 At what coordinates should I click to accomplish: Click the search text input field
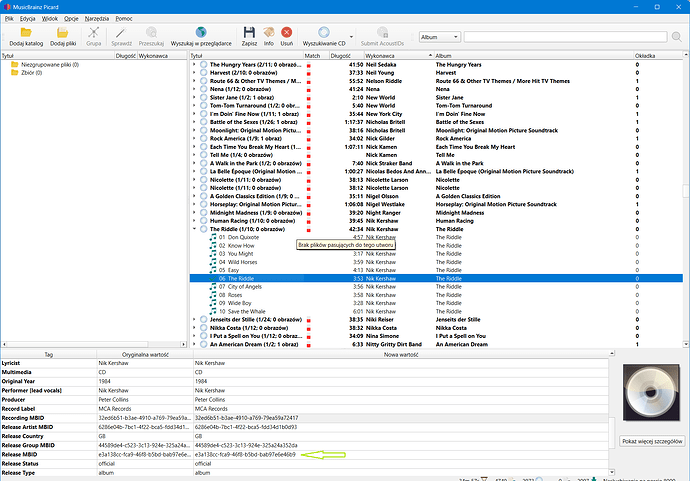(x=565, y=37)
